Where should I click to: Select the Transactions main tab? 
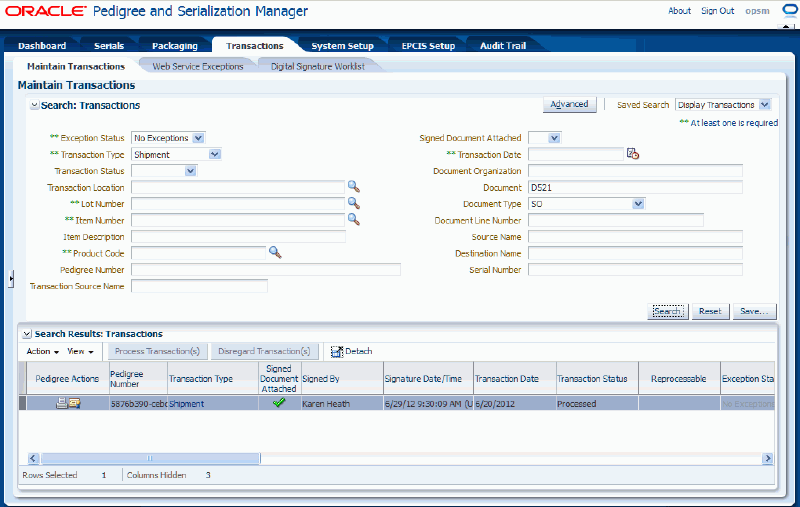[x=255, y=45]
